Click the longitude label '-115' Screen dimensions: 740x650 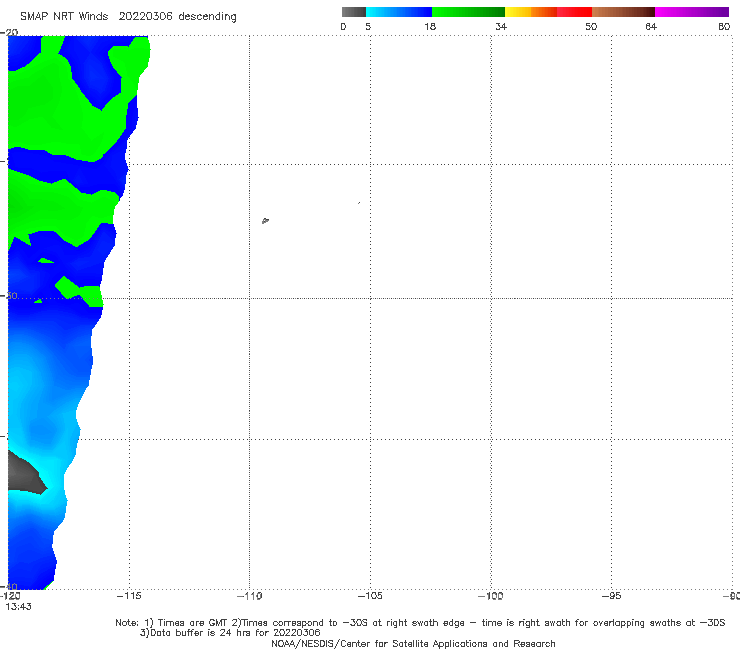(129, 596)
